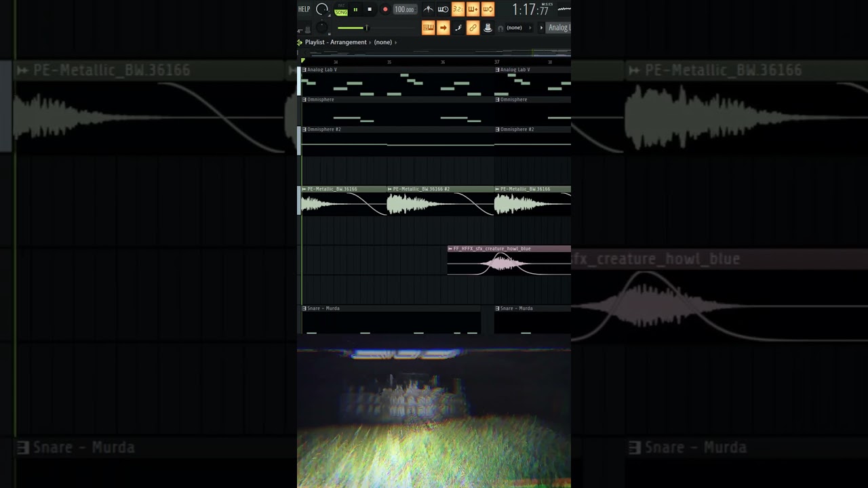The height and width of the screenshot is (488, 868).
Task: Toggle the metronome
Action: 428,9
